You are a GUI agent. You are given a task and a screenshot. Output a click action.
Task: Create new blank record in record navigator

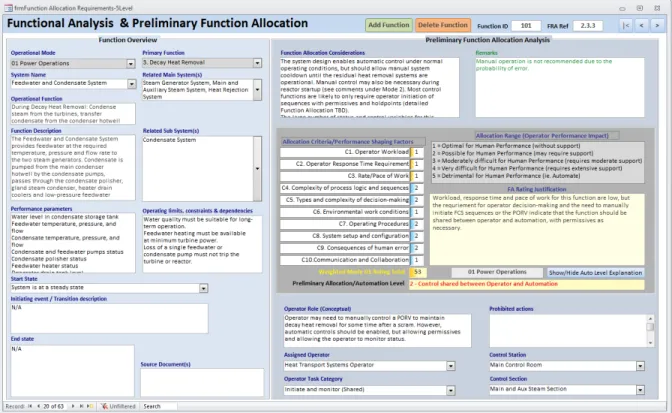point(90,406)
